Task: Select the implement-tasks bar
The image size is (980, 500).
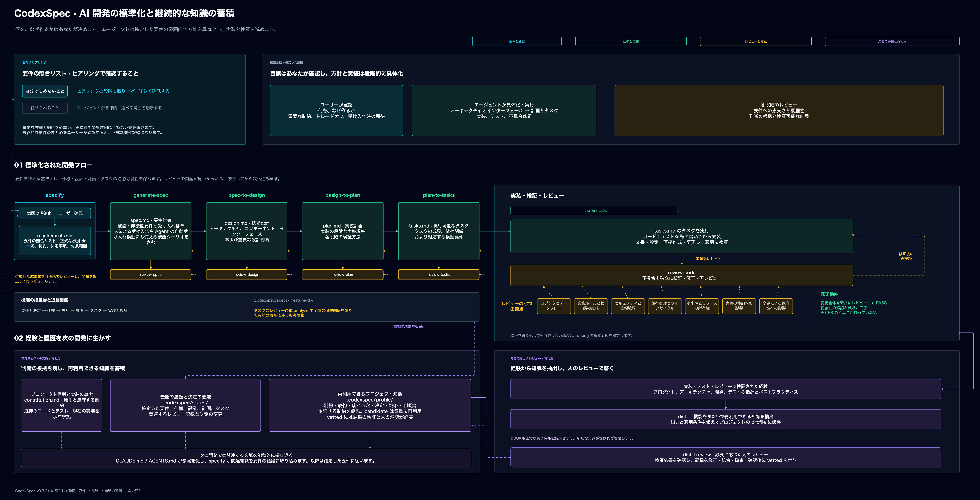Action: coord(593,210)
